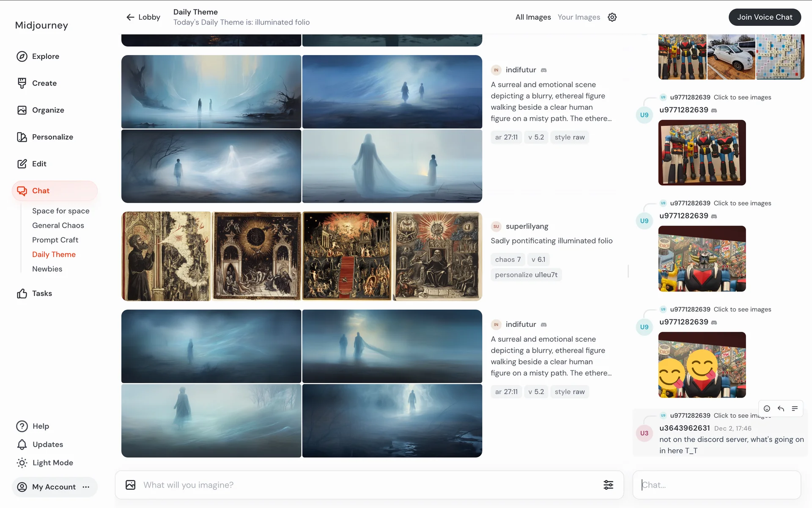The image size is (812, 508).
Task: Click the reply arrow on chat message
Action: tap(781, 409)
